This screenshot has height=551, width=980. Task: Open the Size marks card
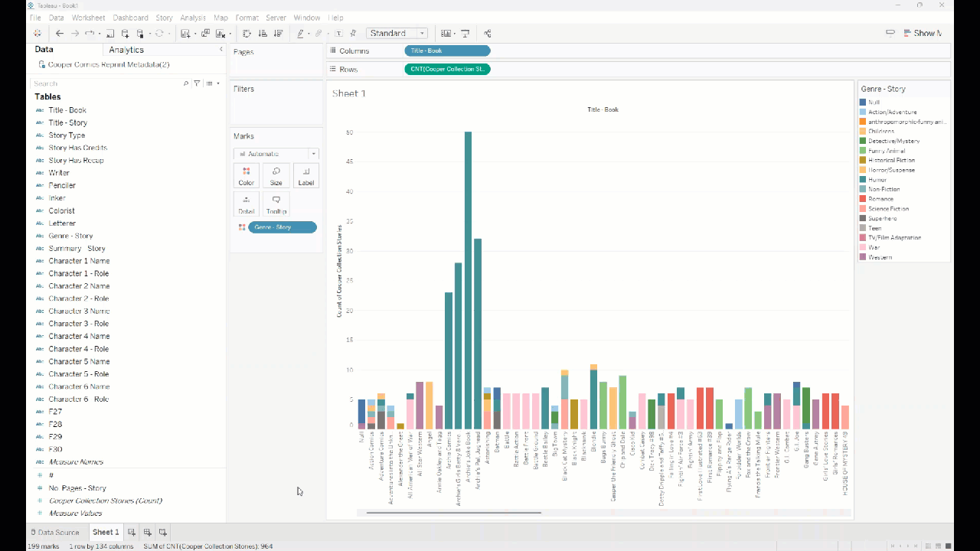pyautogui.click(x=276, y=176)
